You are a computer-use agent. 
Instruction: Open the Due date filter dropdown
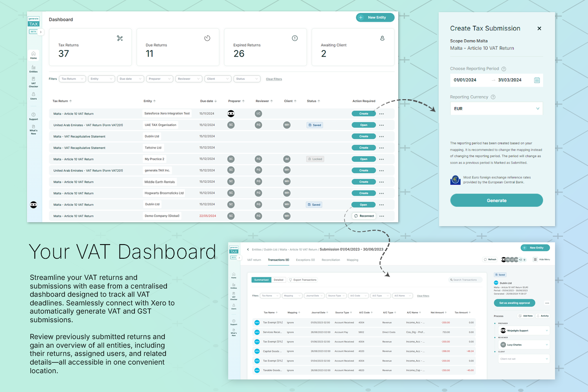point(131,79)
